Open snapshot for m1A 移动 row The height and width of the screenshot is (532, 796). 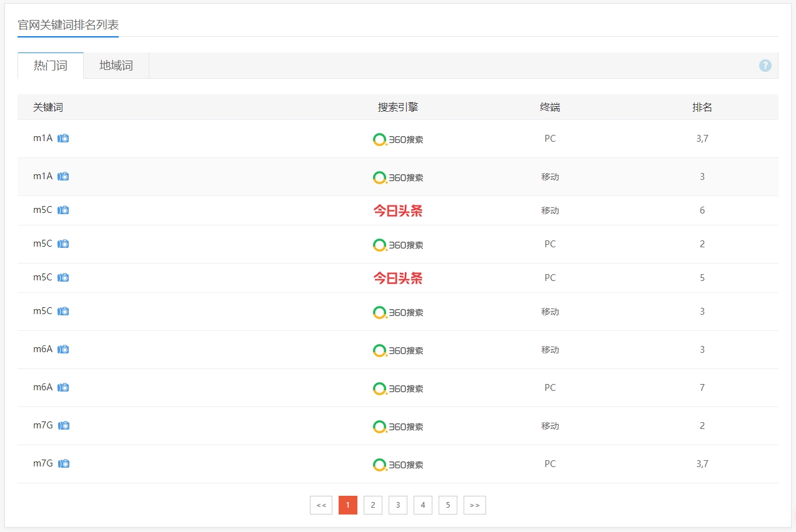[x=63, y=177]
